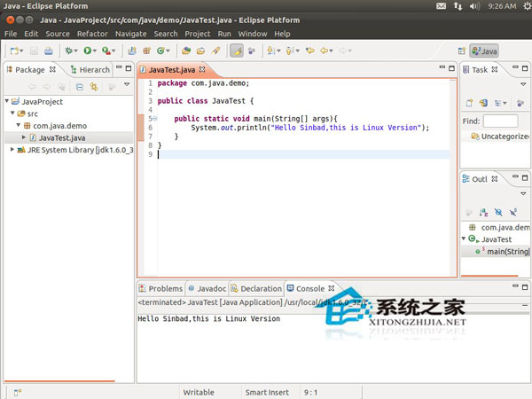Switch to the Problems tab
Image resolution: width=532 pixels, height=399 pixels.
[x=164, y=288]
